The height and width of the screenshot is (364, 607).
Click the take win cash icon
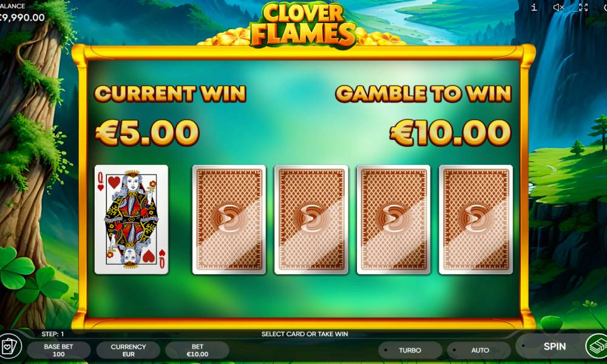(x=597, y=346)
